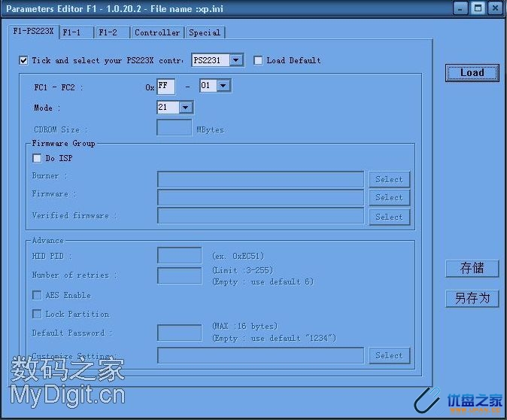Click Select button for Firmware file
The image size is (507, 420).
click(x=389, y=197)
